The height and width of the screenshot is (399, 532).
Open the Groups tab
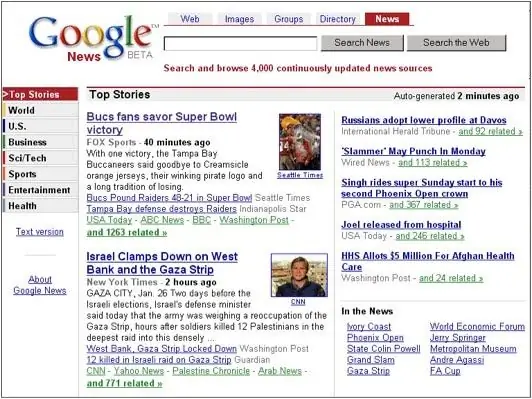pos(288,19)
